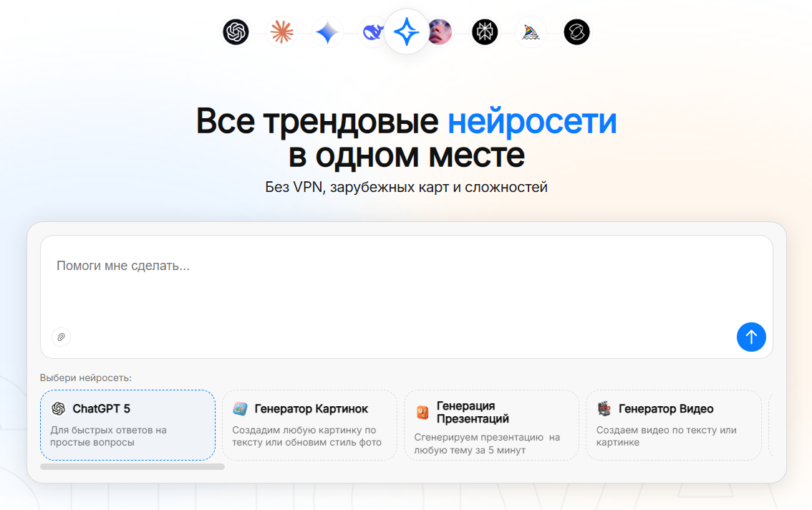Pick the blue DeepSeek whale icon
This screenshot has width=812, height=510.
pos(372,32)
